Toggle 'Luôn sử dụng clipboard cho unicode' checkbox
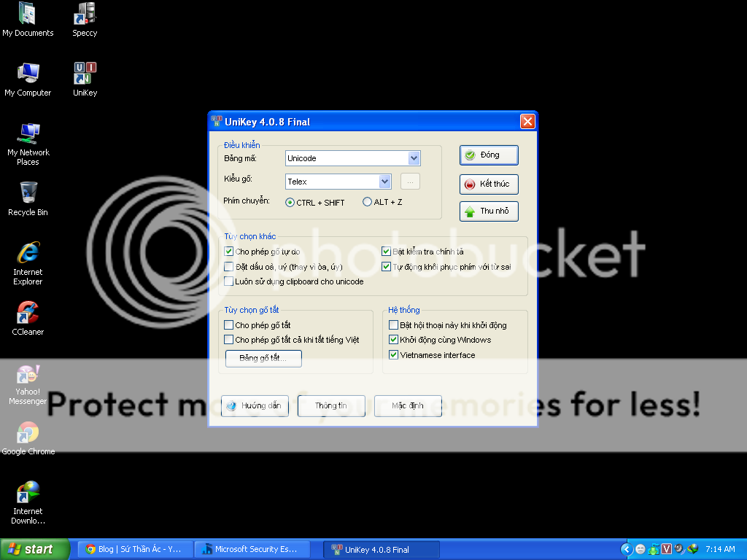This screenshot has height=560, width=747. coord(228,281)
